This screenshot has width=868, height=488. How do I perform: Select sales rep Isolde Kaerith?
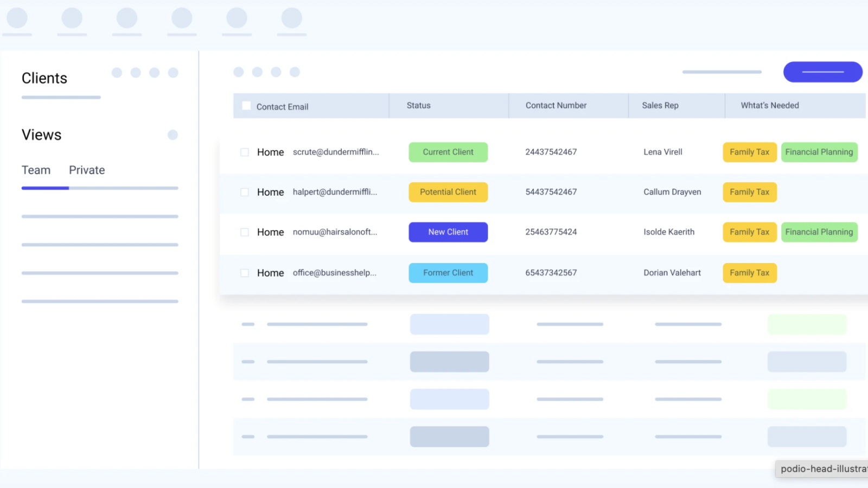[x=669, y=232]
